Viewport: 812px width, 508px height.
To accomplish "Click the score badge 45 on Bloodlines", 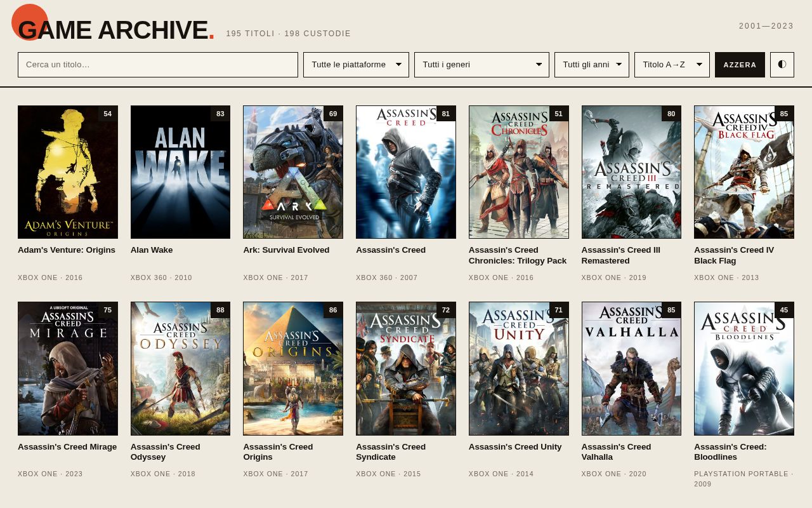I will 784,311.
